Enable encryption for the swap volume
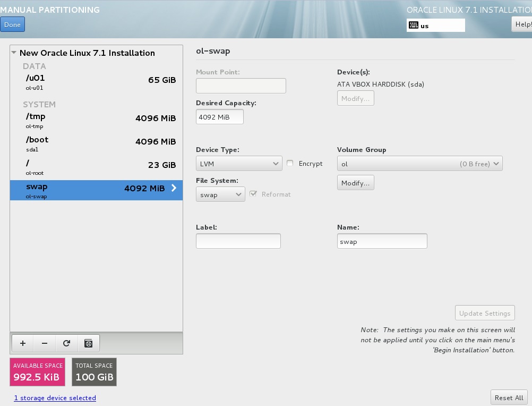532x406 pixels. pyautogui.click(x=290, y=164)
